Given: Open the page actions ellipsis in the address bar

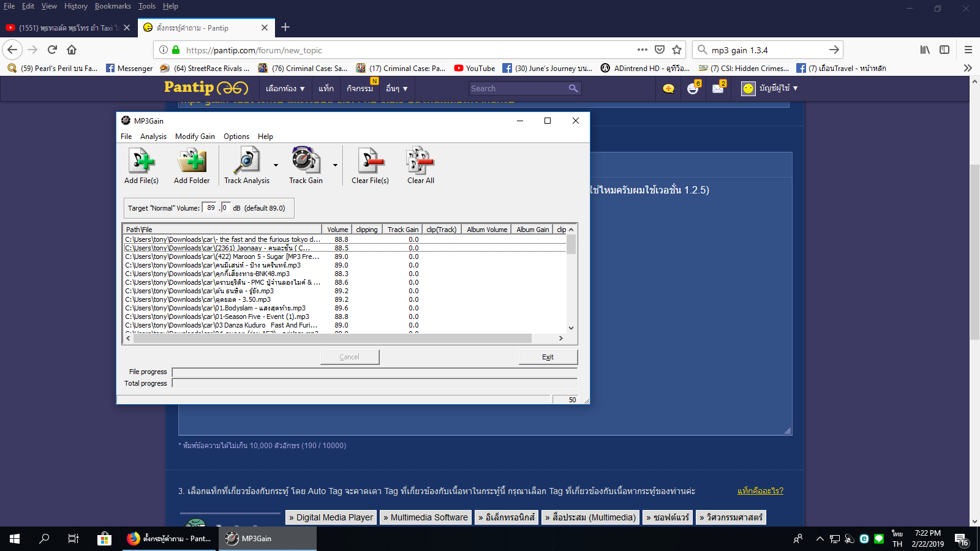Looking at the screenshot, I should tap(642, 50).
